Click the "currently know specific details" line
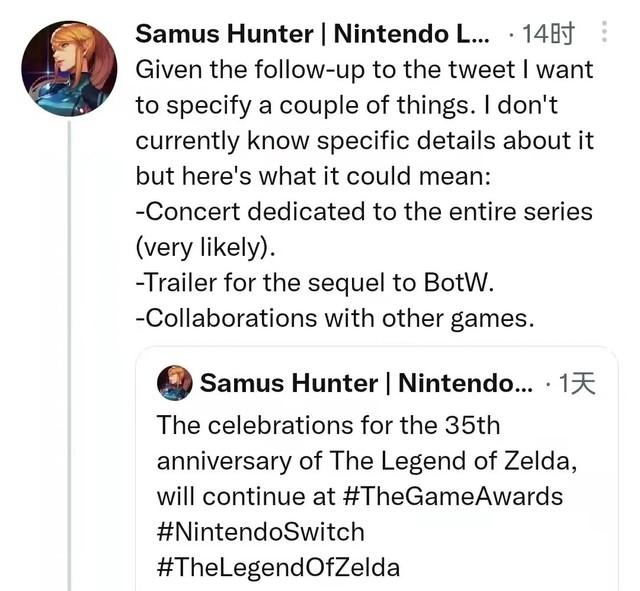The width and height of the screenshot is (640, 591). click(364, 141)
